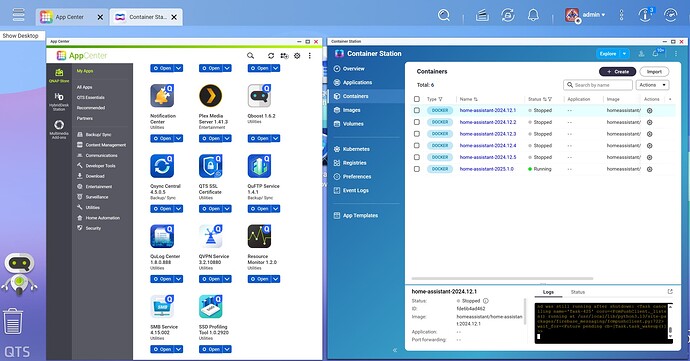
Task: Expand the dropdown arrow beside Resource Monitor Open
Action: (x=275, y=279)
